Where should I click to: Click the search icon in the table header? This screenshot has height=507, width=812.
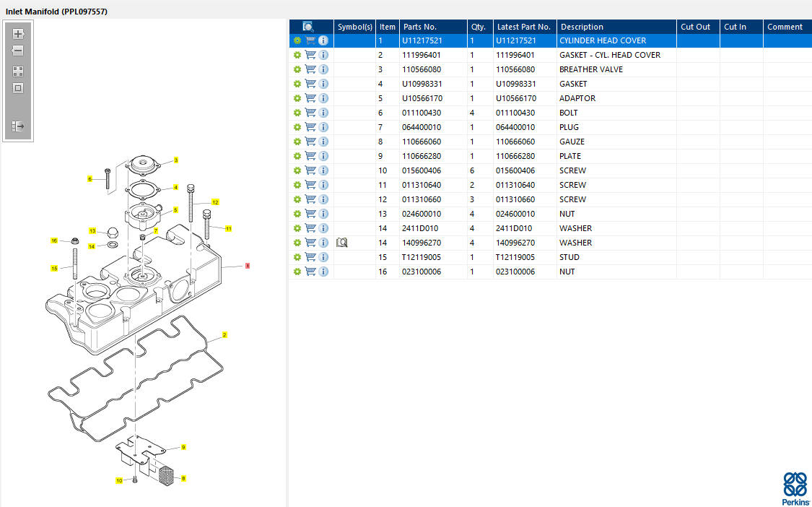coord(308,27)
